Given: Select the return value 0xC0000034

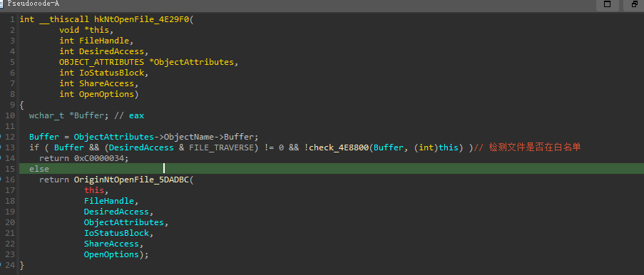Looking at the screenshot, I should [99, 158].
